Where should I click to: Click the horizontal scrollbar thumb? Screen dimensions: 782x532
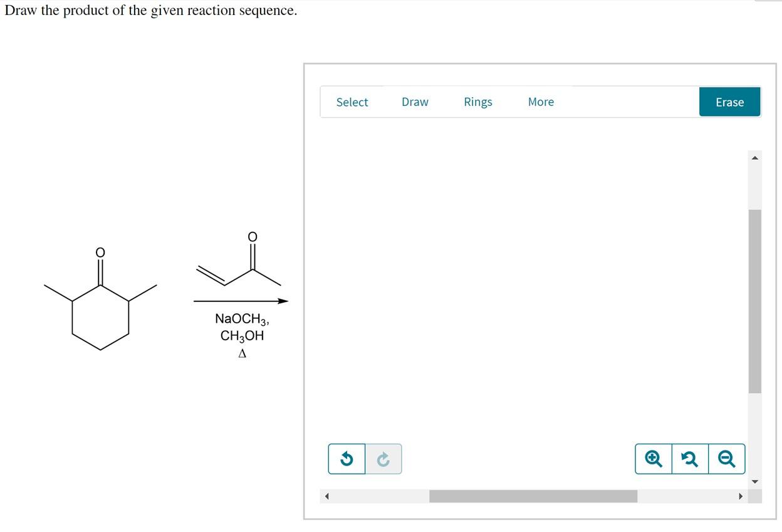533,496
